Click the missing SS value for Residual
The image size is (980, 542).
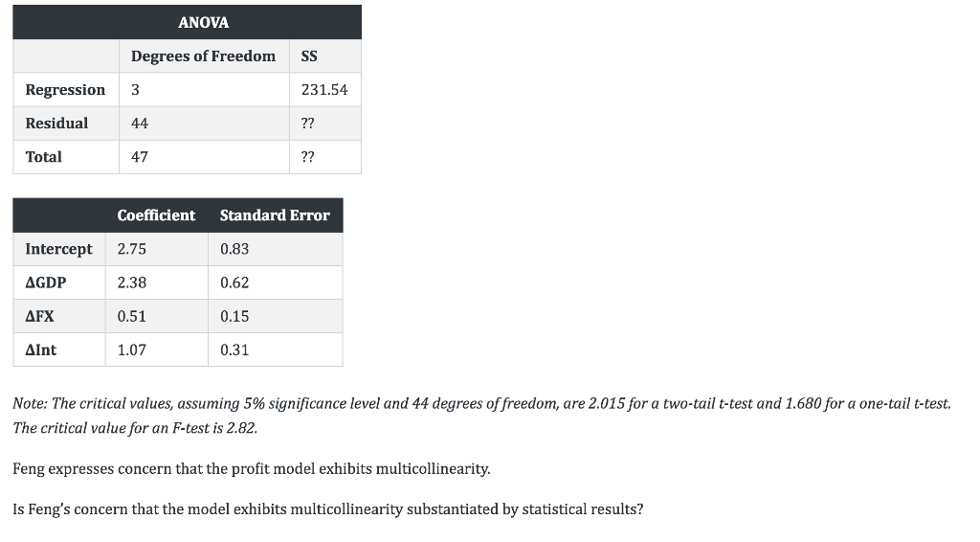pos(308,124)
